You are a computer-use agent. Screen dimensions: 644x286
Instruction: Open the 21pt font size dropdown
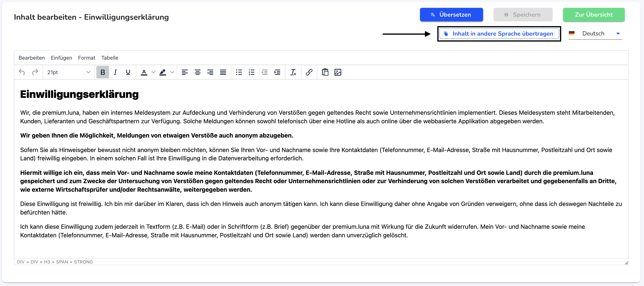[x=69, y=72]
